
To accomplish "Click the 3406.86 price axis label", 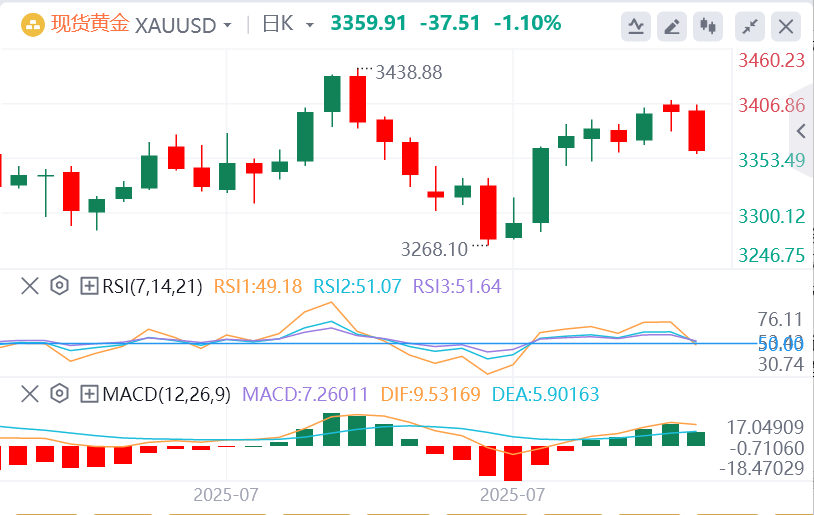I will [771, 105].
